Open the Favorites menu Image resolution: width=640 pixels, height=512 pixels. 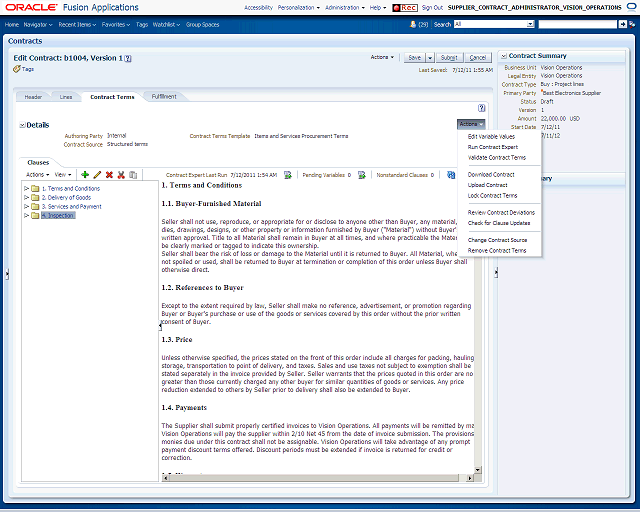116,25
